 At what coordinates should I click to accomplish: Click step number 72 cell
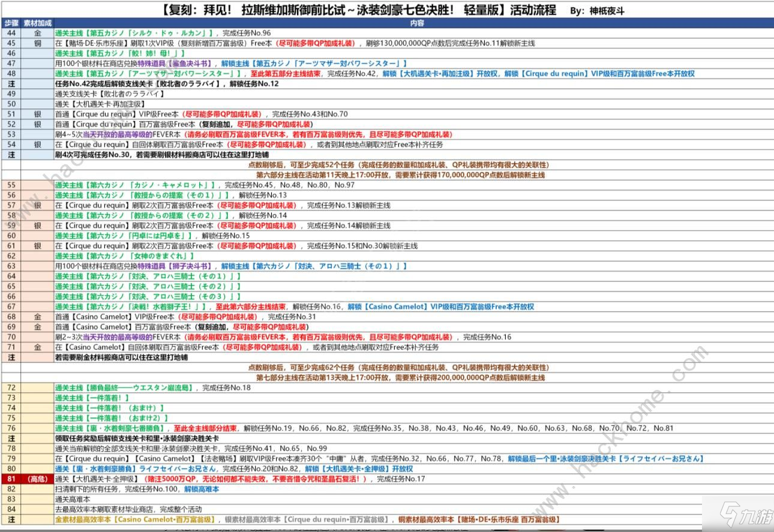[x=11, y=388]
